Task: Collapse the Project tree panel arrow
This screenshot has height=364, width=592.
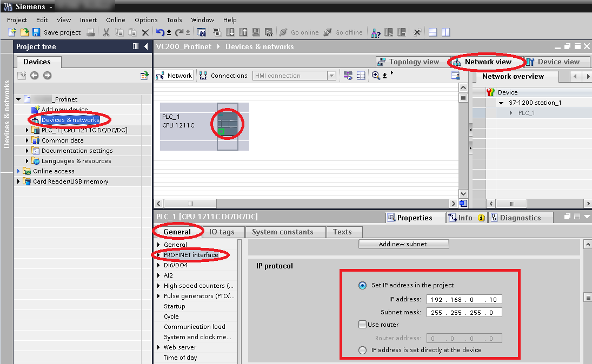Action: pyautogui.click(x=146, y=46)
